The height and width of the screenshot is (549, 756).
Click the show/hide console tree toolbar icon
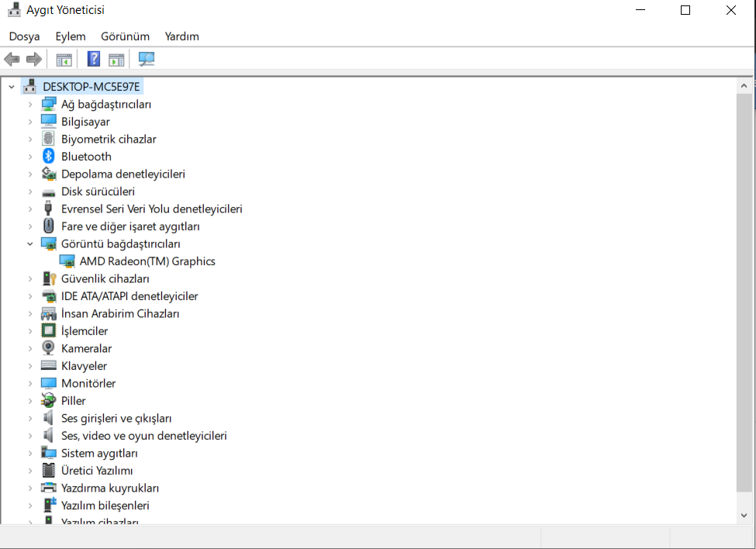[64, 60]
